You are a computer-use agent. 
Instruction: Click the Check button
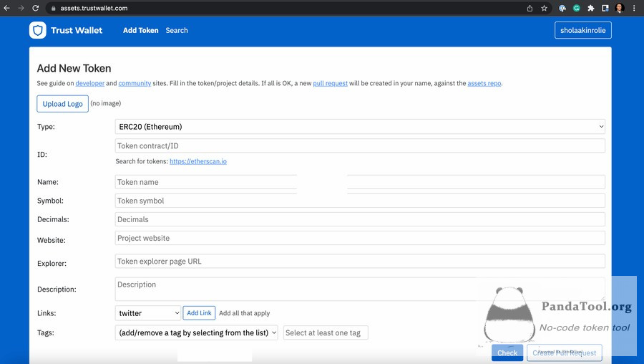507,353
